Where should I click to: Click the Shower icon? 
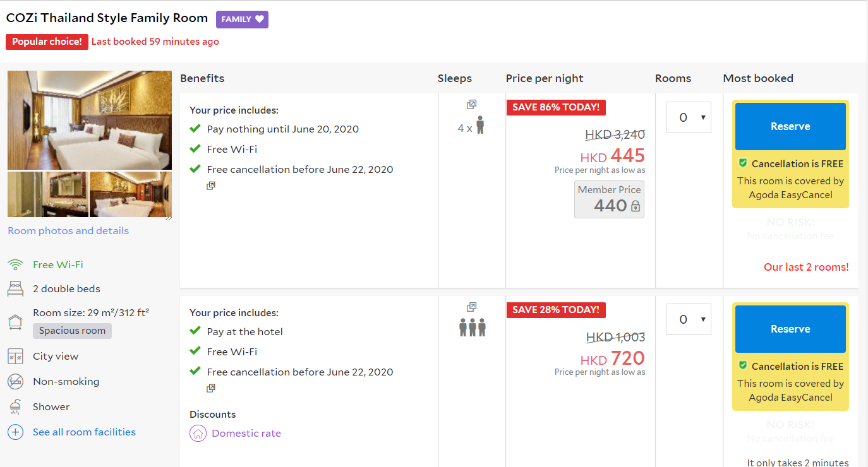click(15, 407)
